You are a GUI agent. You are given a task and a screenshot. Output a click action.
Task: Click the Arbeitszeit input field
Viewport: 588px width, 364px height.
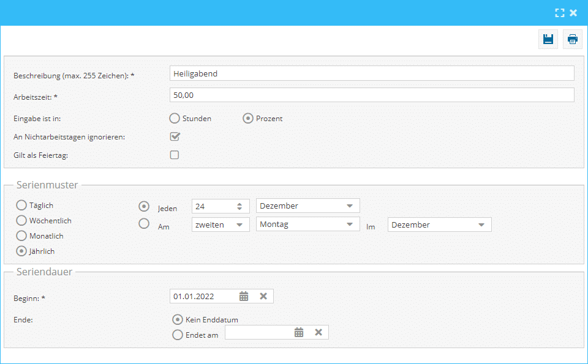point(371,95)
